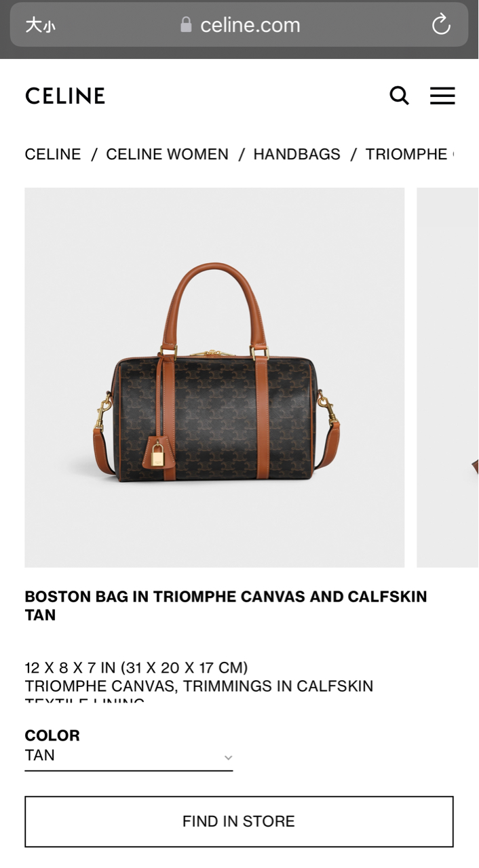The width and height of the screenshot is (479, 868).
Task: Tap the padlock security icon beside celine.com
Action: click(x=186, y=25)
